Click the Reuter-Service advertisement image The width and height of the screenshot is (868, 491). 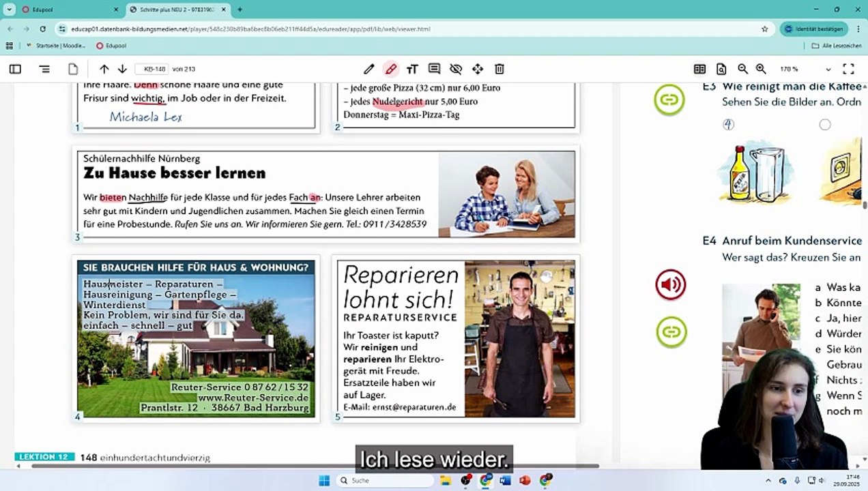pos(196,339)
